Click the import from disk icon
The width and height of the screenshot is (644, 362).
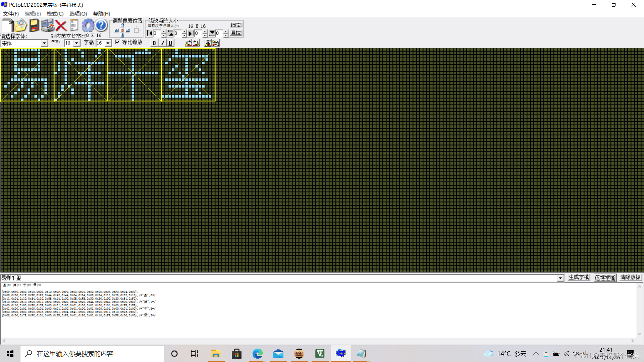(x=47, y=25)
